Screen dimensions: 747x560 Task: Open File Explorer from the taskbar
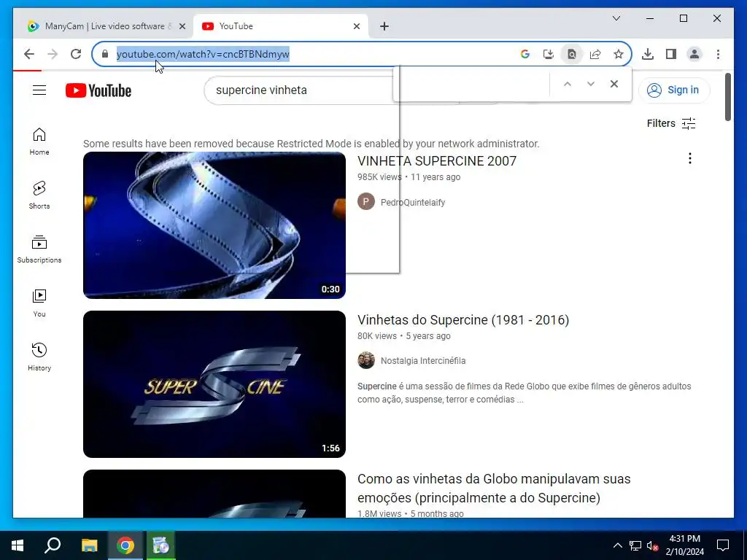click(89, 545)
